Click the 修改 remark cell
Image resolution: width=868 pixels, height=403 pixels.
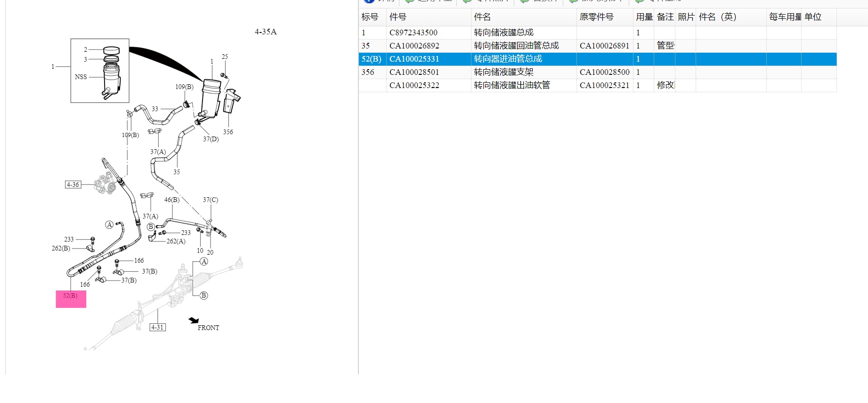pyautogui.click(x=665, y=85)
